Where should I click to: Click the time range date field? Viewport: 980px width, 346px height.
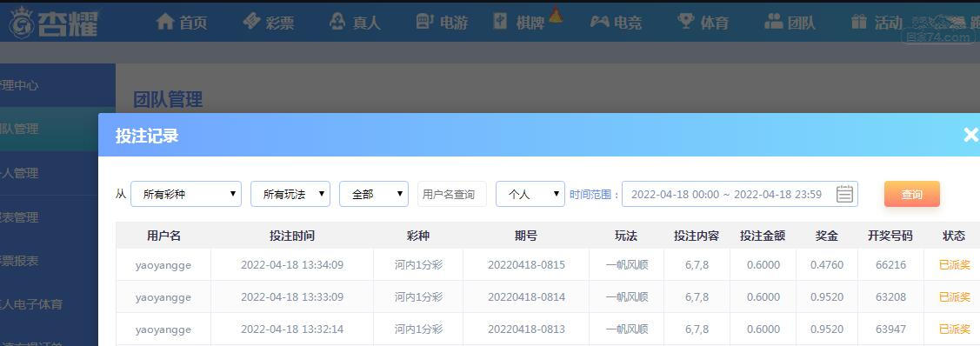pos(740,194)
